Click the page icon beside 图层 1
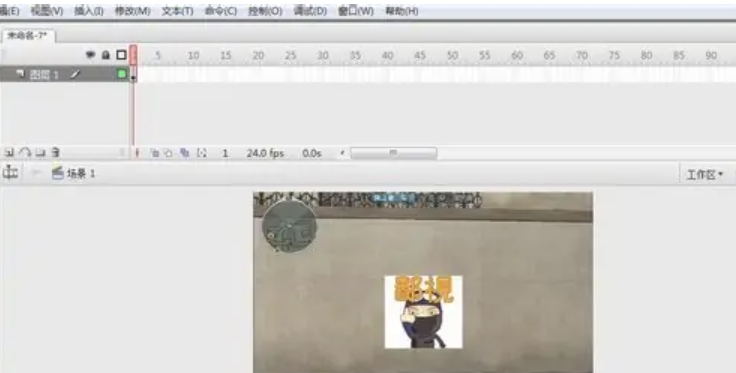736x373 pixels. [x=20, y=74]
